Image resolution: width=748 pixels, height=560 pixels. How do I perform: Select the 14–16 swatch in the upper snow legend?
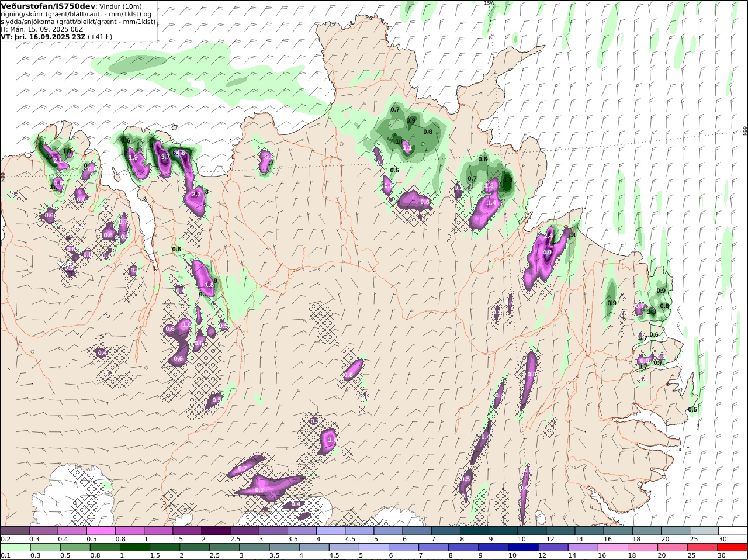tap(589, 530)
